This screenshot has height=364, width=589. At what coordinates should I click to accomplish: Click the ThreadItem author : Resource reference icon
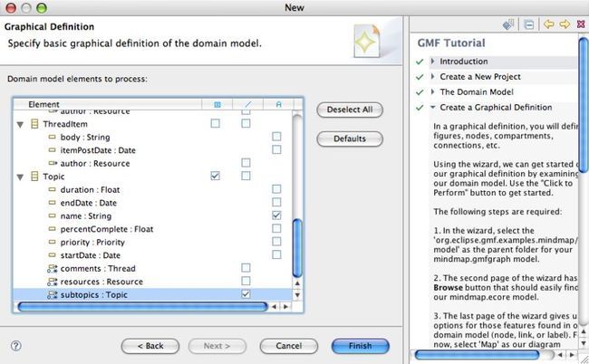[x=53, y=164]
